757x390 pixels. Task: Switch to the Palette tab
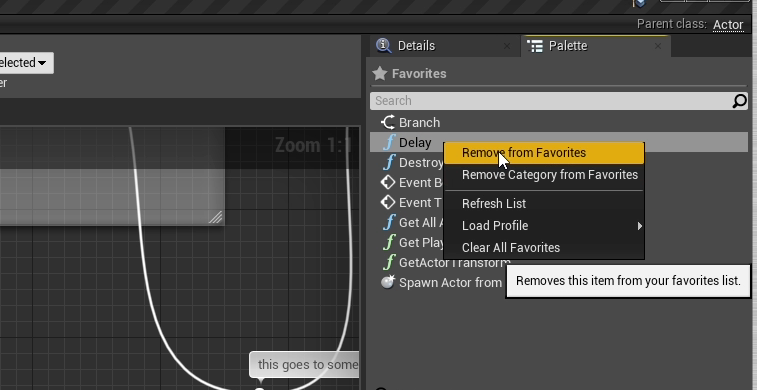pos(568,46)
